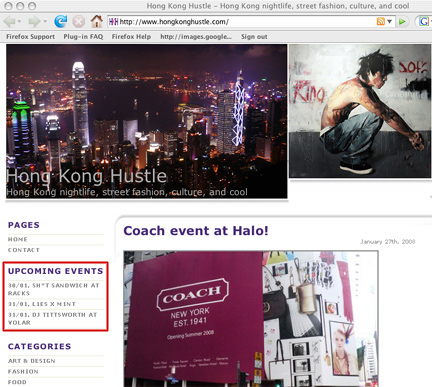Screen dimensions: 432x387
Task: Open the Back history dropdown arrow
Action: [x=19, y=22]
